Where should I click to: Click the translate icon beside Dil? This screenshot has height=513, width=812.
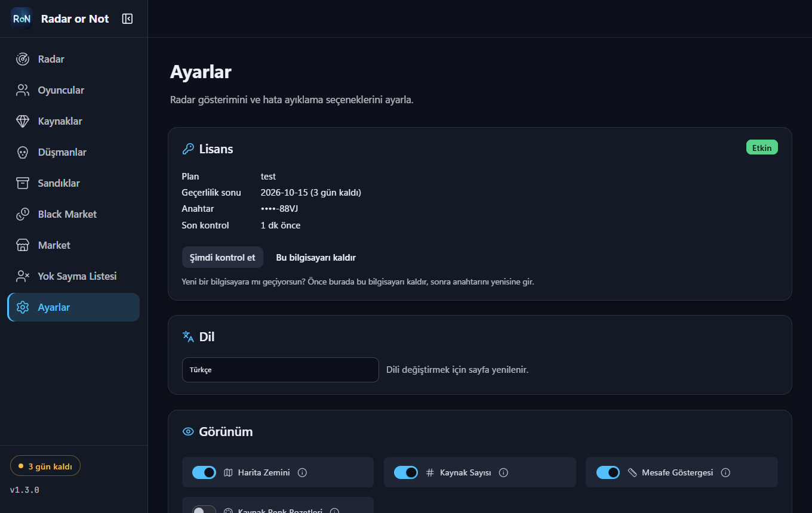tap(188, 336)
